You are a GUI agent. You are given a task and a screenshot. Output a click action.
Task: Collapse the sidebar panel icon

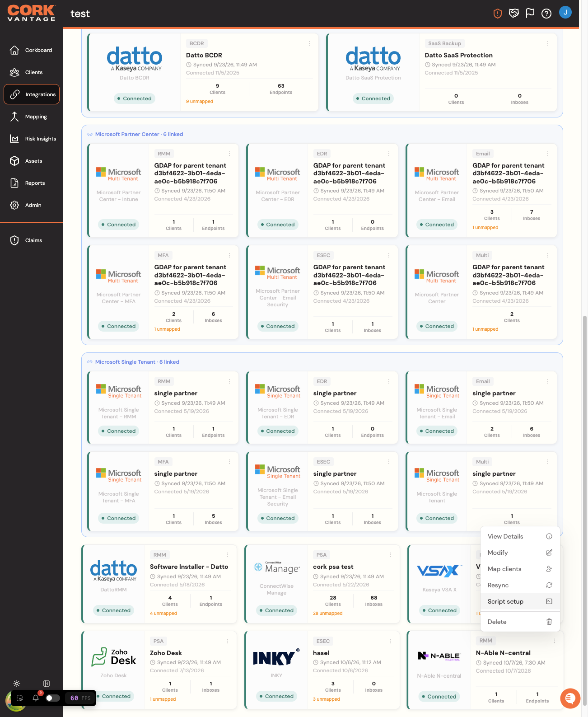47,684
